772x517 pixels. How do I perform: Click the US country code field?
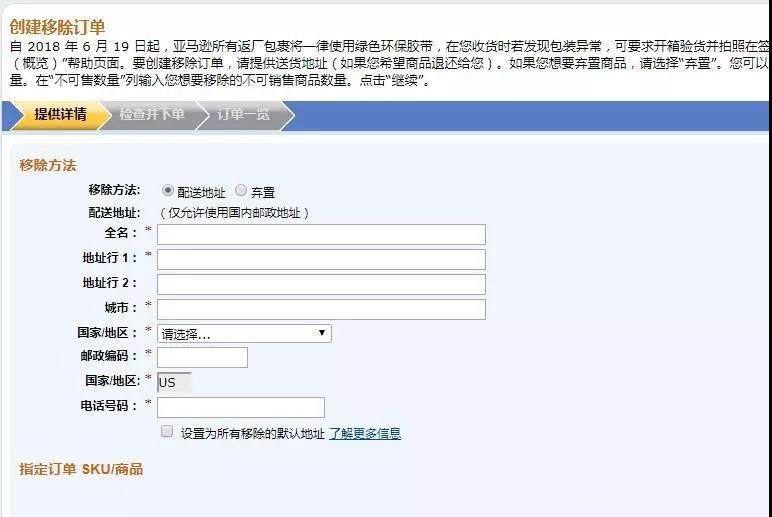point(174,383)
